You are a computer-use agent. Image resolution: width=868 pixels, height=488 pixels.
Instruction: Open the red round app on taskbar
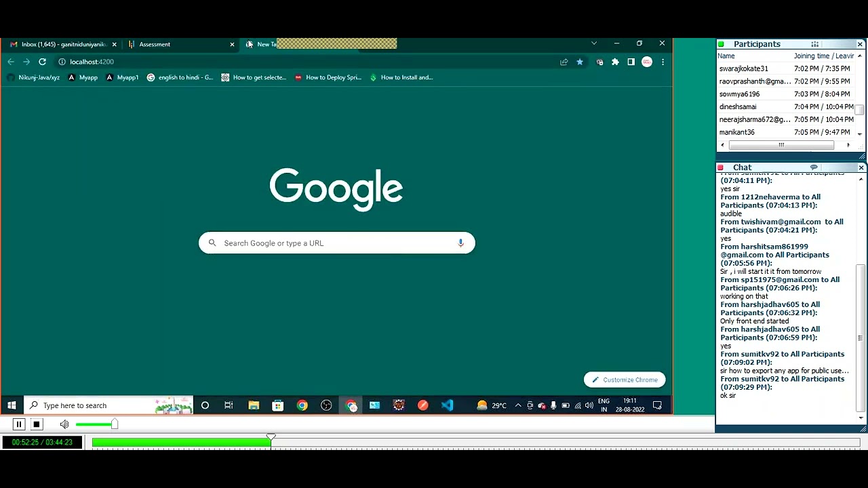pos(423,405)
